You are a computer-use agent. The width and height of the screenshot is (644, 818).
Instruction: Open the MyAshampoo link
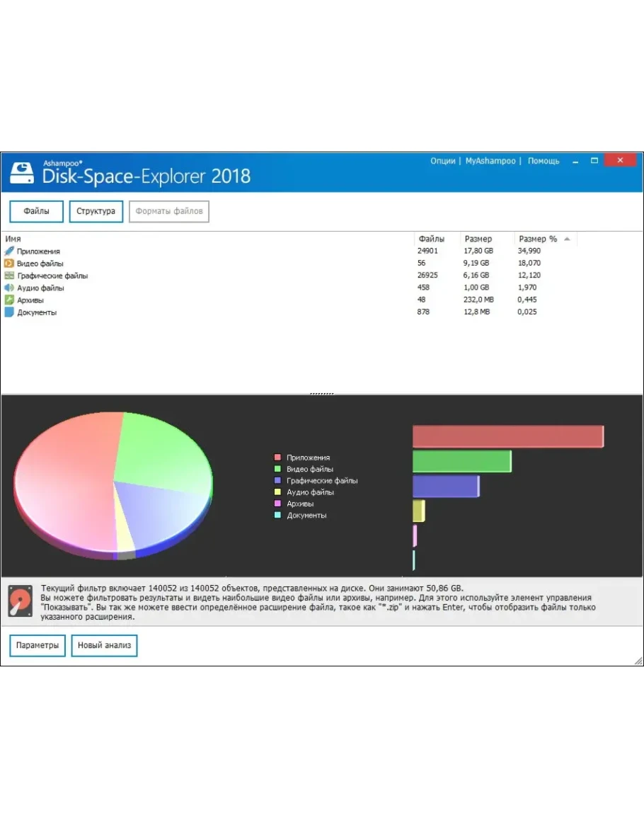click(490, 161)
